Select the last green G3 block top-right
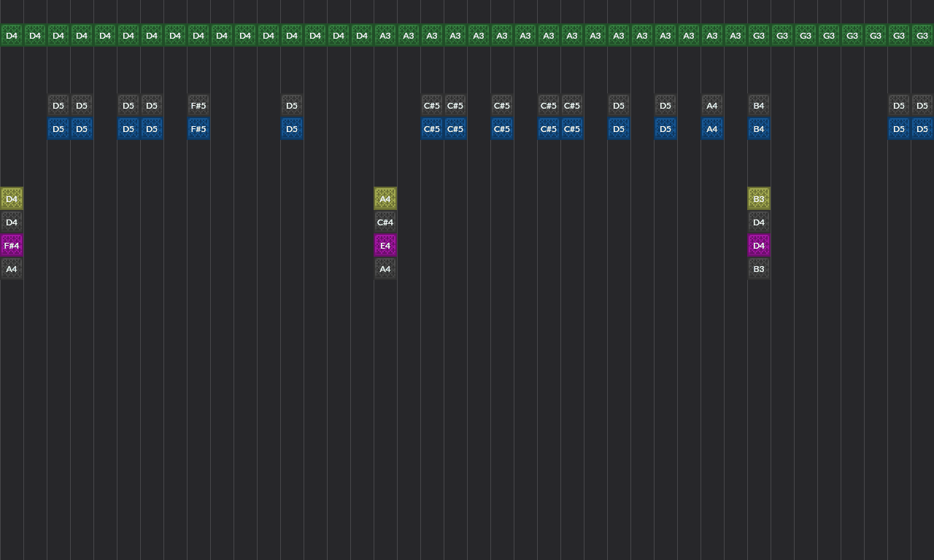Viewport: 934px width, 560px height. coord(922,35)
